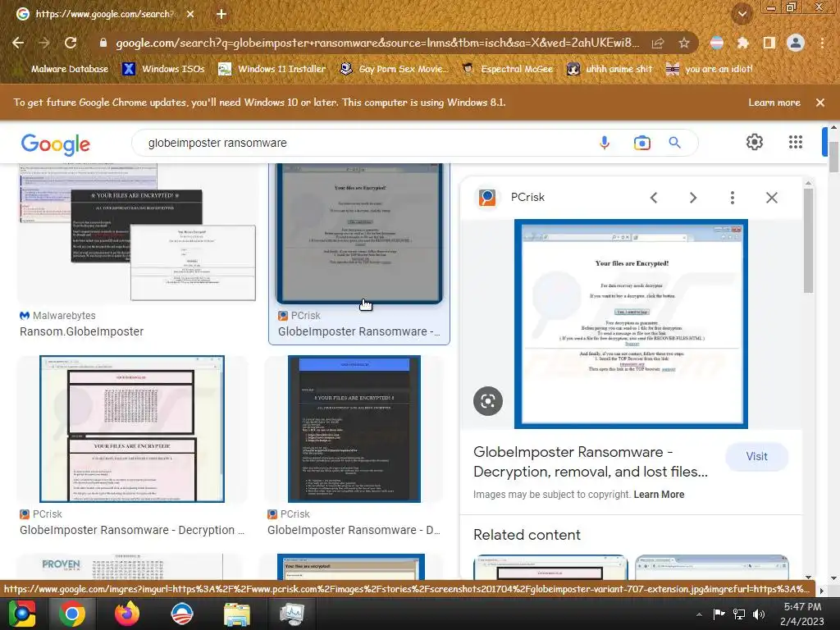
Task: Open File Explorer from the taskbar
Action: (236, 614)
